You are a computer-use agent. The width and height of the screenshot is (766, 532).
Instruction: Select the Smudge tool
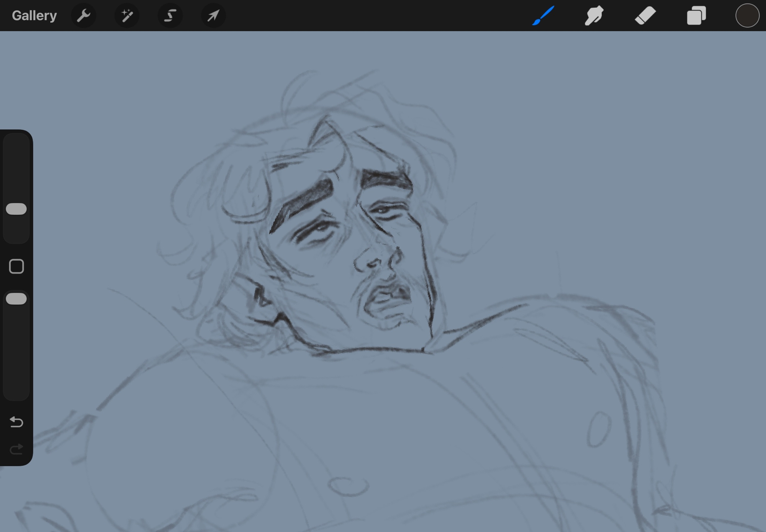pyautogui.click(x=594, y=16)
